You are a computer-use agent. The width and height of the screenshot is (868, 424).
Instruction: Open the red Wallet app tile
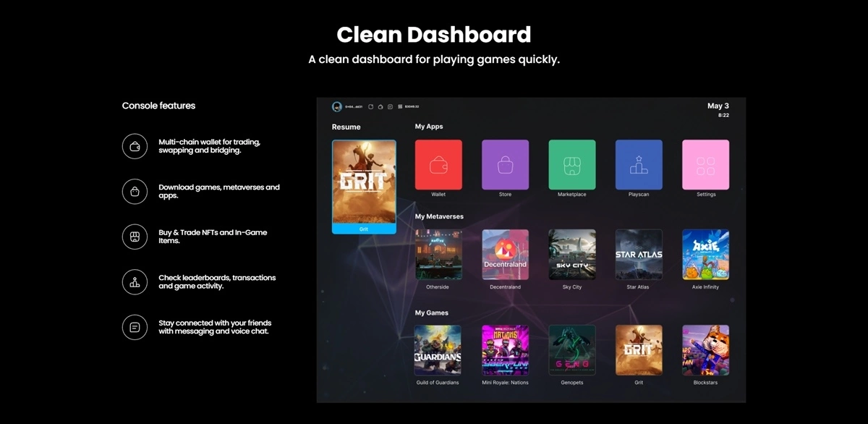pyautogui.click(x=438, y=164)
